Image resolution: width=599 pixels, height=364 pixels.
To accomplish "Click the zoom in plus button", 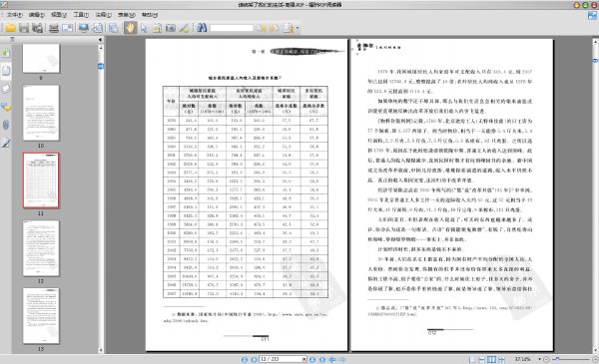I will (x=595, y=359).
